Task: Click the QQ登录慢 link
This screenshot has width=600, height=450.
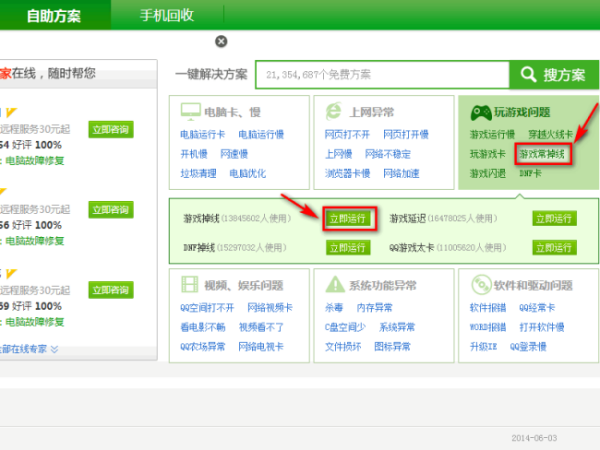Action: 528,347
